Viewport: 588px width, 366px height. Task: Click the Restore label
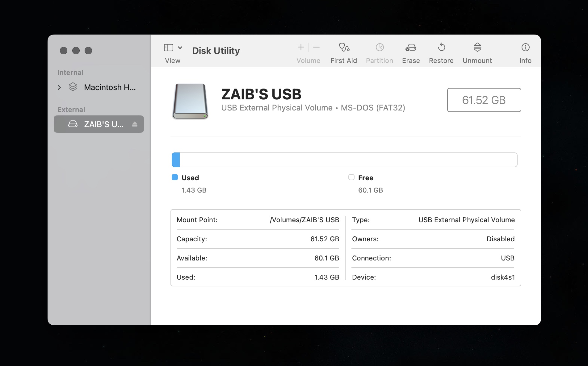click(441, 61)
